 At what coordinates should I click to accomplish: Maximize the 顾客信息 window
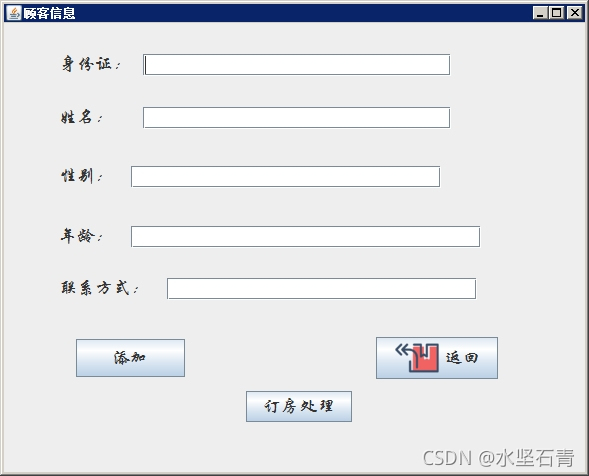coord(557,13)
